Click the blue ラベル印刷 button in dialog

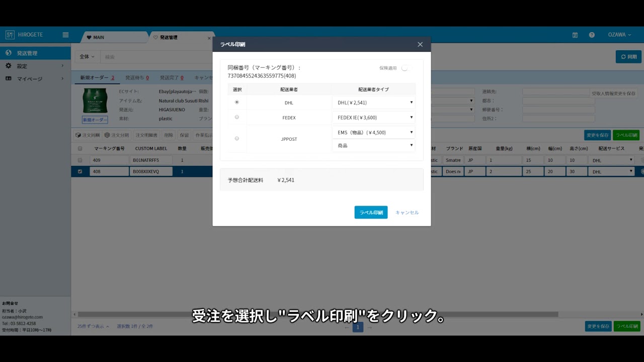[x=371, y=212]
